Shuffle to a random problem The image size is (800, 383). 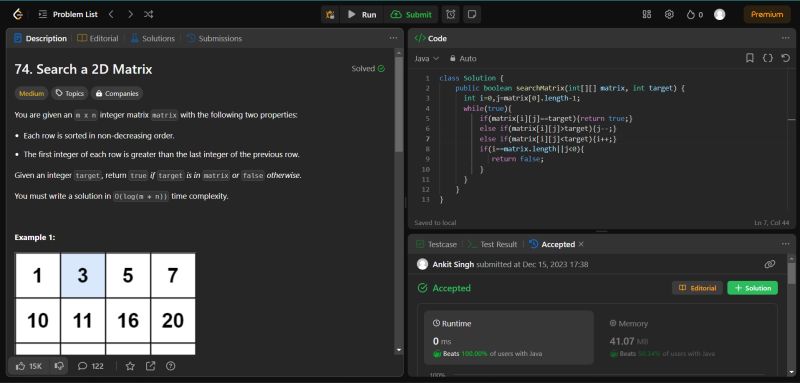click(x=148, y=14)
